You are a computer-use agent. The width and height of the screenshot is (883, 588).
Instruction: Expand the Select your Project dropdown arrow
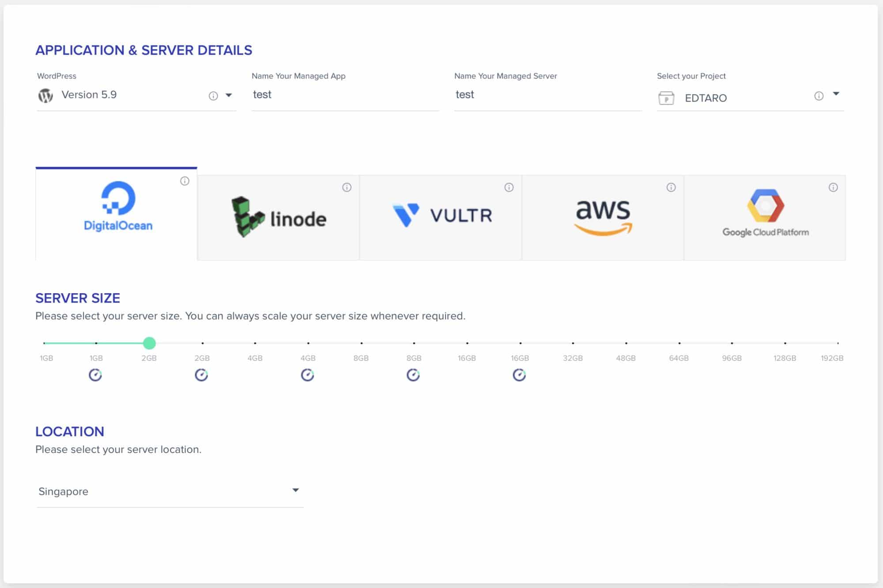836,94
